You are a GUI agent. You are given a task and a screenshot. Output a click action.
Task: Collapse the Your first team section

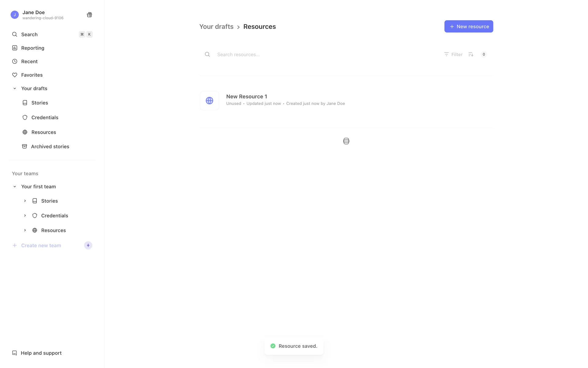14,186
